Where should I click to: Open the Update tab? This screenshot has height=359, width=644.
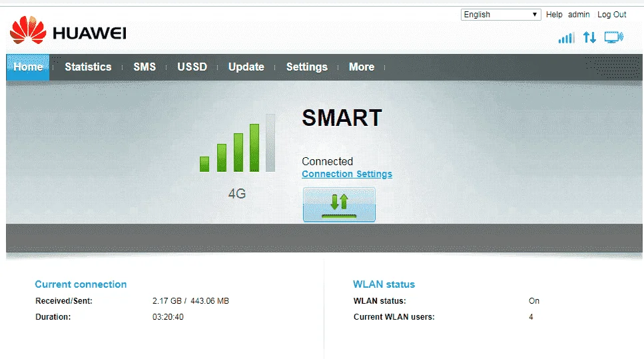246,67
